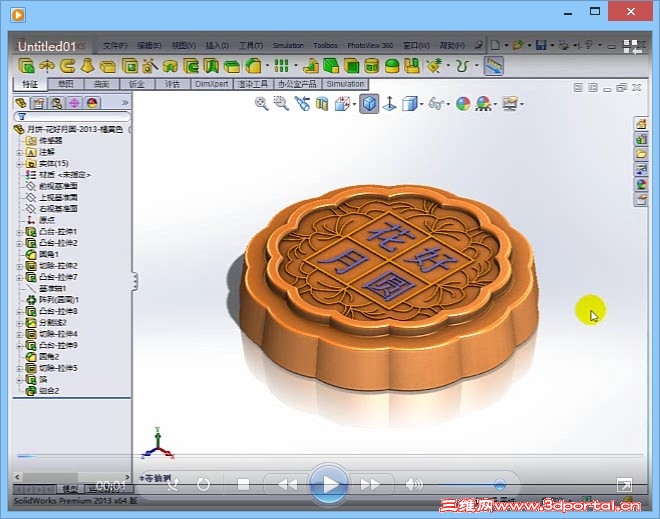This screenshot has height=519, width=660.
Task: Click the Apply Scene icon
Action: 483,104
